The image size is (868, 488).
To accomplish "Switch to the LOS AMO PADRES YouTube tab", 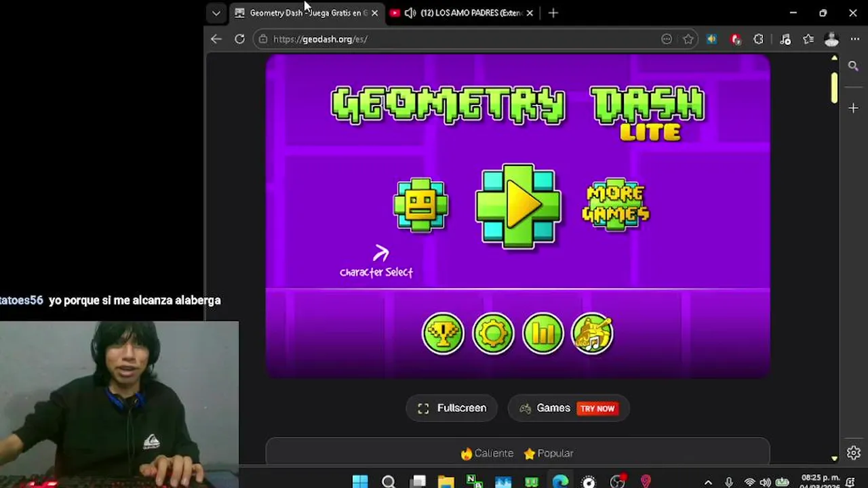I will pyautogui.click(x=461, y=13).
